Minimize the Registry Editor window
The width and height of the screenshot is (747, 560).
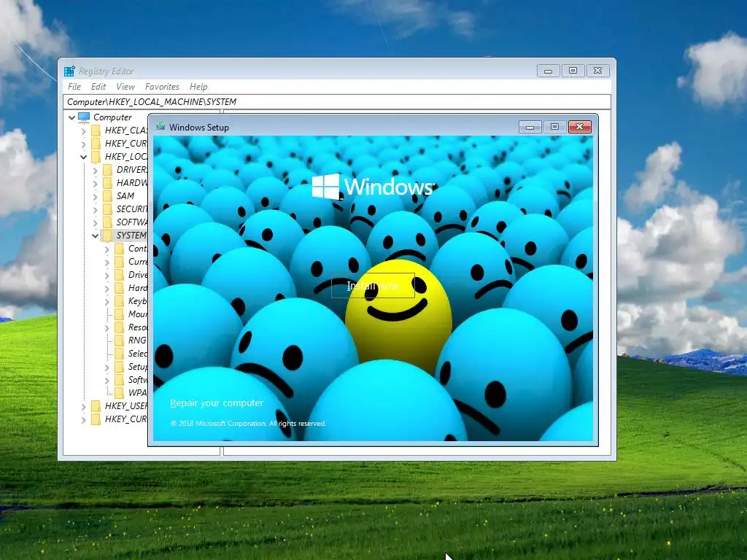pos(549,71)
